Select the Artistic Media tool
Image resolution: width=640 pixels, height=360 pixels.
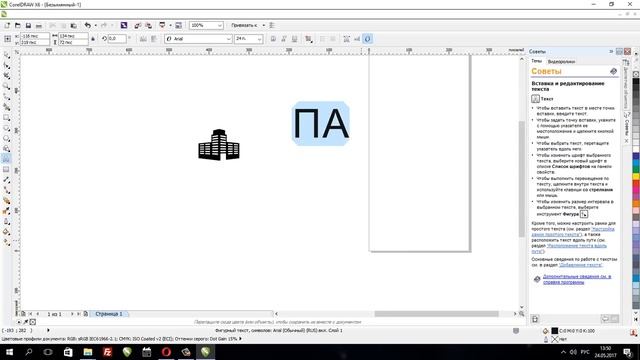click(7, 107)
